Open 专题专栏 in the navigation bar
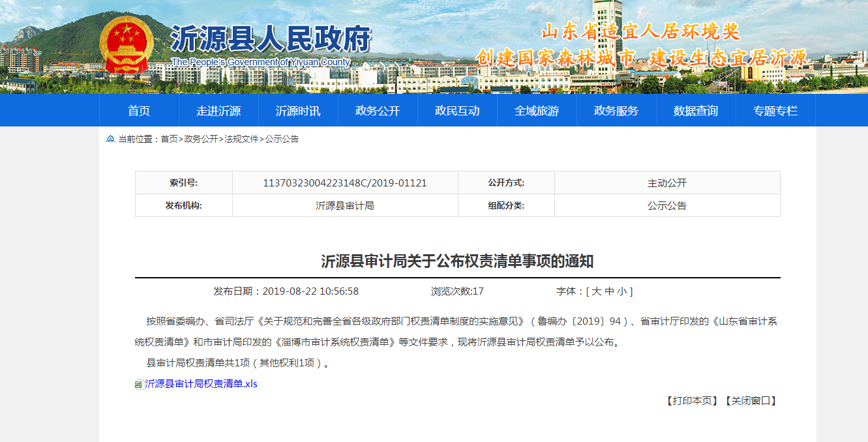 tap(775, 111)
